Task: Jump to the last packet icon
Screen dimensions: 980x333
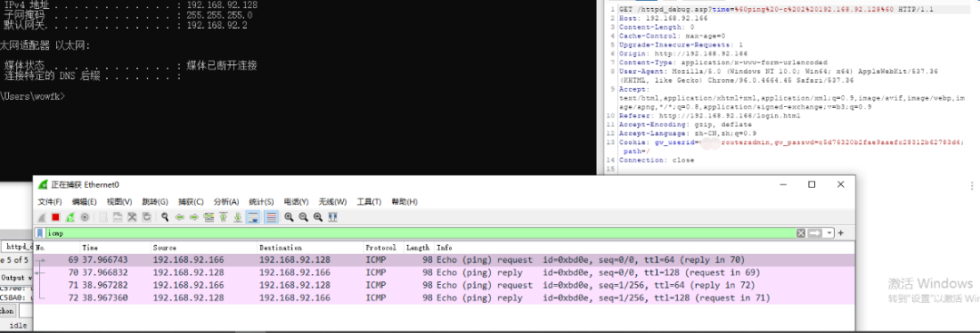Action: 238,218
